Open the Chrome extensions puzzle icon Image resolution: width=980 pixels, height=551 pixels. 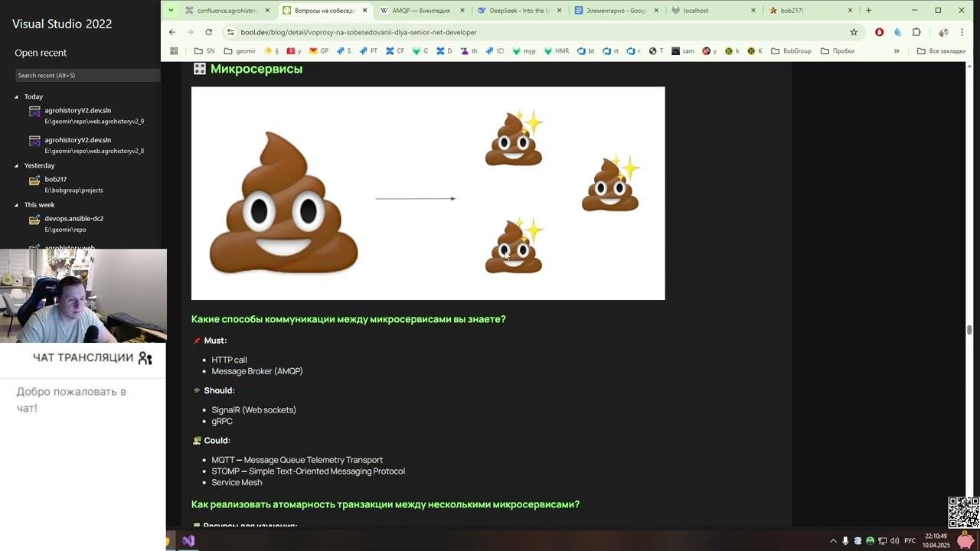pos(916,32)
